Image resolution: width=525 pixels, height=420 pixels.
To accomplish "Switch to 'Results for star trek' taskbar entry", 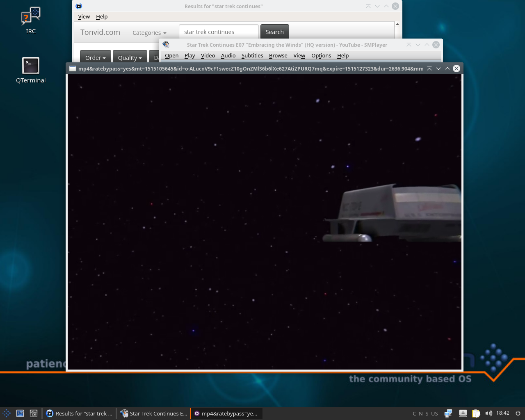I will (x=79, y=413).
